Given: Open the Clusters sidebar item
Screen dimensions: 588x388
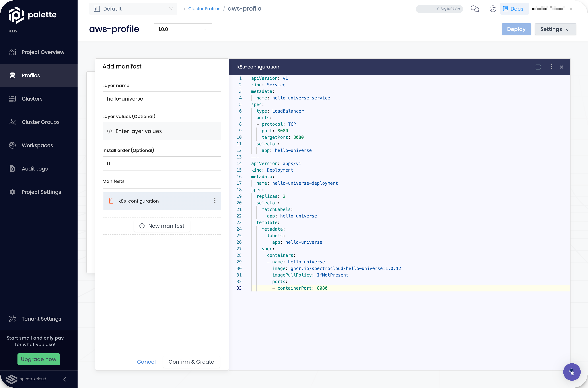Looking at the screenshot, I should point(39,99).
